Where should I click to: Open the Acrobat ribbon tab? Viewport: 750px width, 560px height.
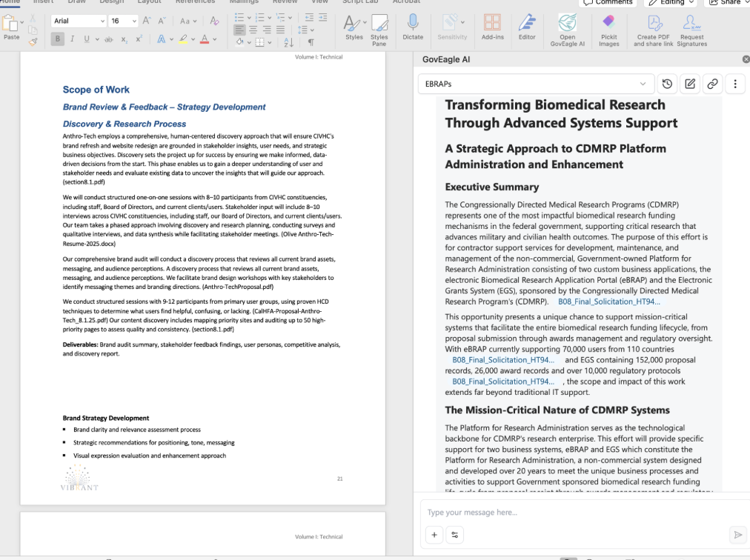coord(406,2)
